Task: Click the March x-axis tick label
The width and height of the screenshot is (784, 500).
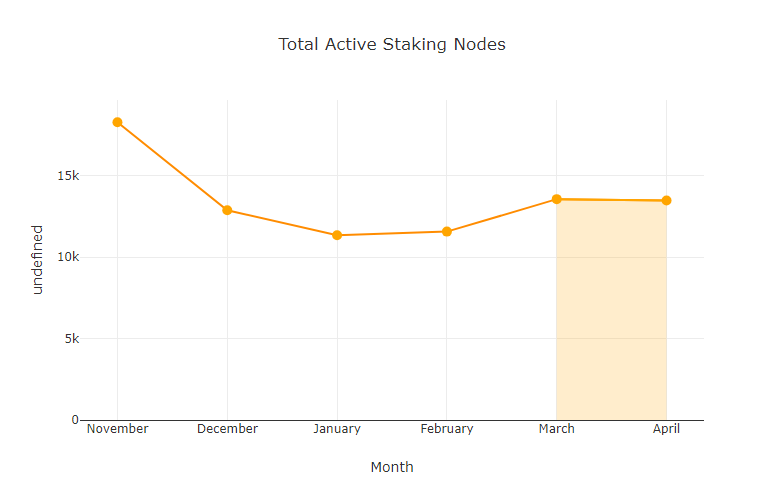Action: click(557, 429)
